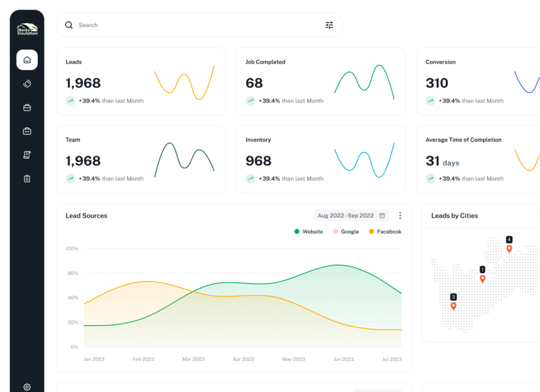Viewport: 540px width, 392px height.
Task: Select the swirling circle icon in the sidebar
Action: [27, 84]
